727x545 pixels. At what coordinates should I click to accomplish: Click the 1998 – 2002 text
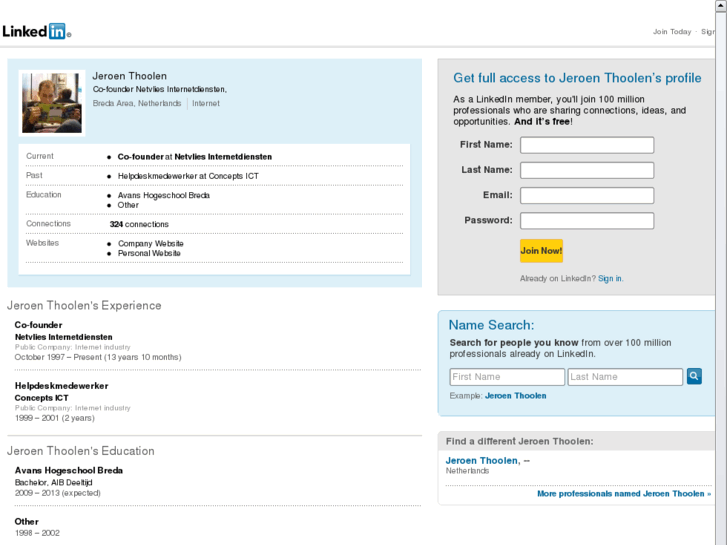(x=37, y=533)
